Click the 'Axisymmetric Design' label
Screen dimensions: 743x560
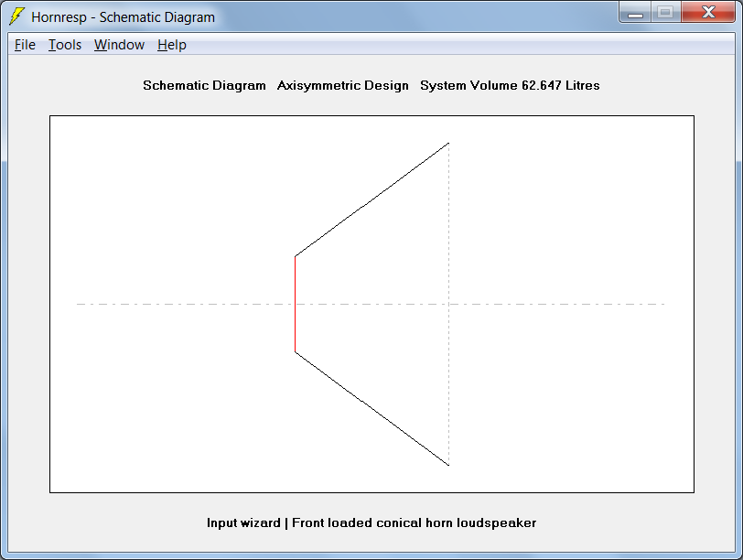(342, 85)
